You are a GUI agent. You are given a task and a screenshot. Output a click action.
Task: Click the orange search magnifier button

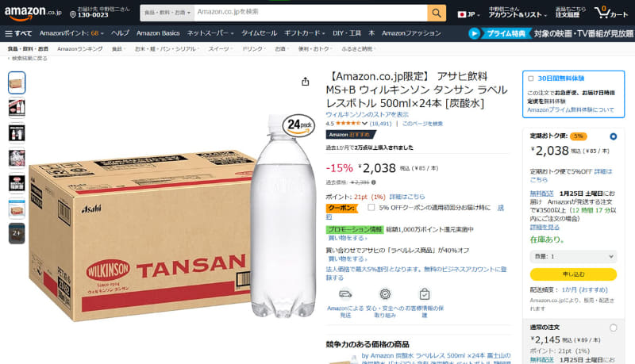coord(436,13)
